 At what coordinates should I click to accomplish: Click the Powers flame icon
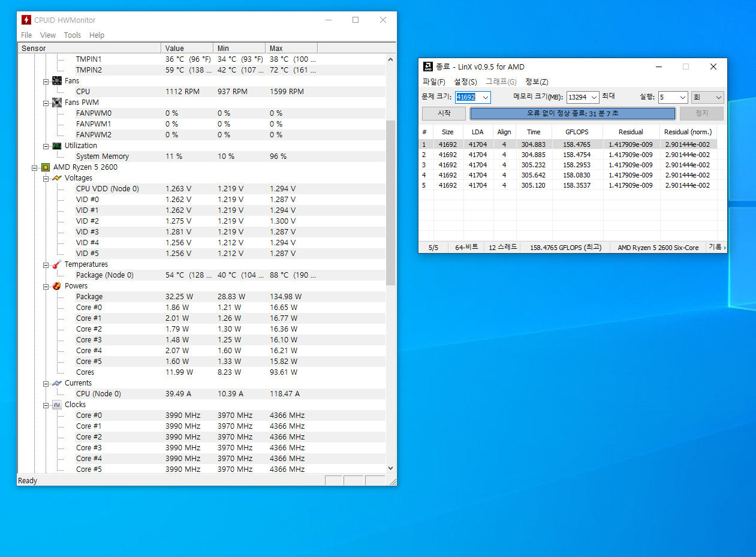[57, 286]
